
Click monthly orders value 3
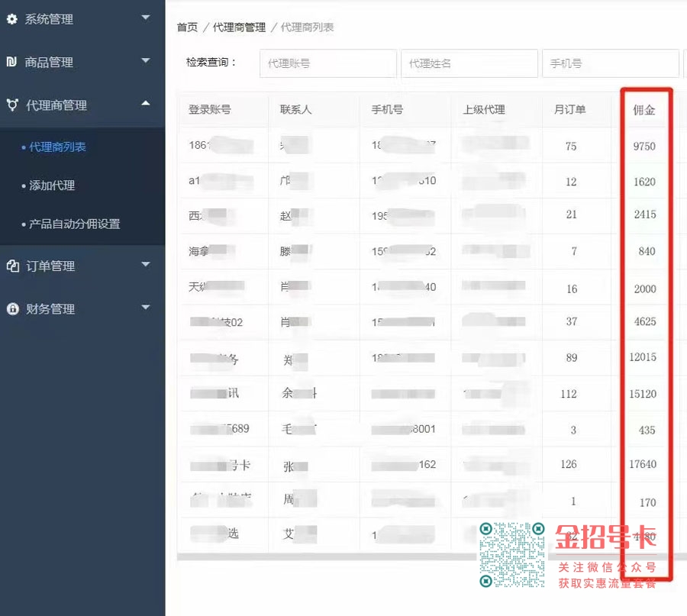coord(573,431)
